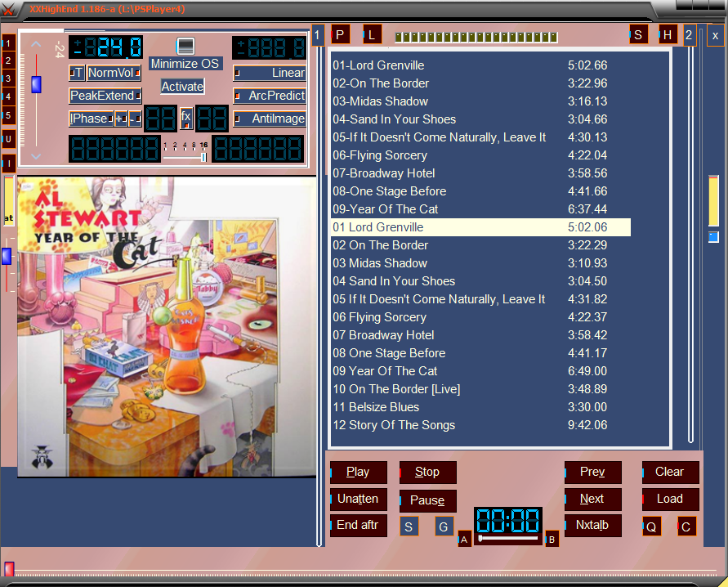Click the L button above the playlist
The image size is (728, 587).
[x=372, y=35]
